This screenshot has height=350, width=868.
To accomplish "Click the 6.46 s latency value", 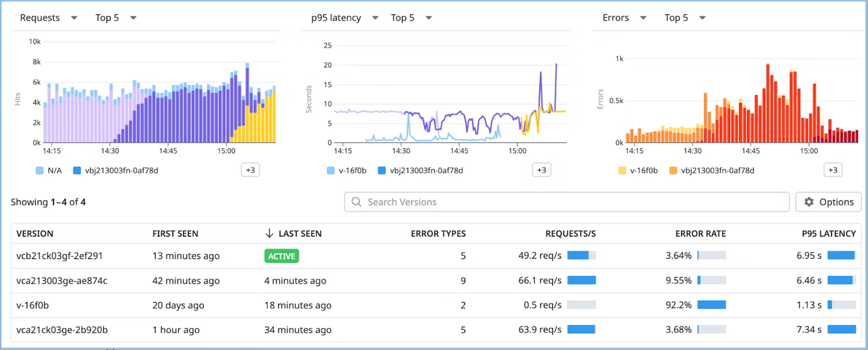I will click(x=809, y=281).
